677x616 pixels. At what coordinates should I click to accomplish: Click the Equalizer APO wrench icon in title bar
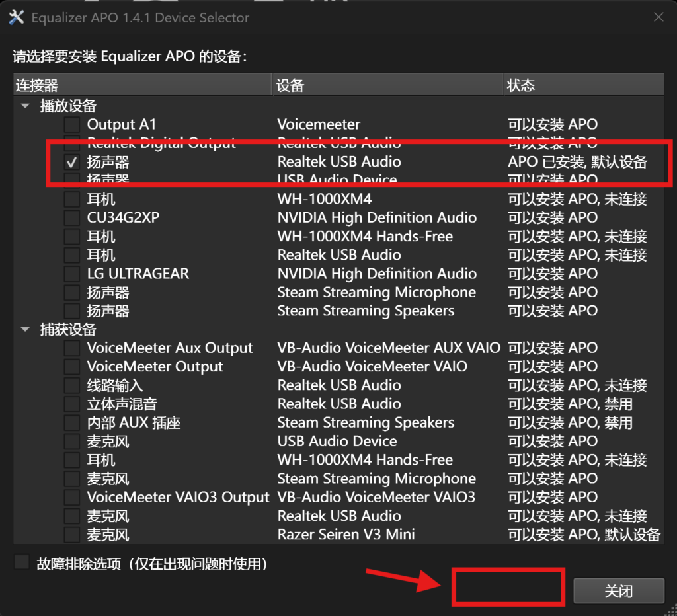[17, 17]
